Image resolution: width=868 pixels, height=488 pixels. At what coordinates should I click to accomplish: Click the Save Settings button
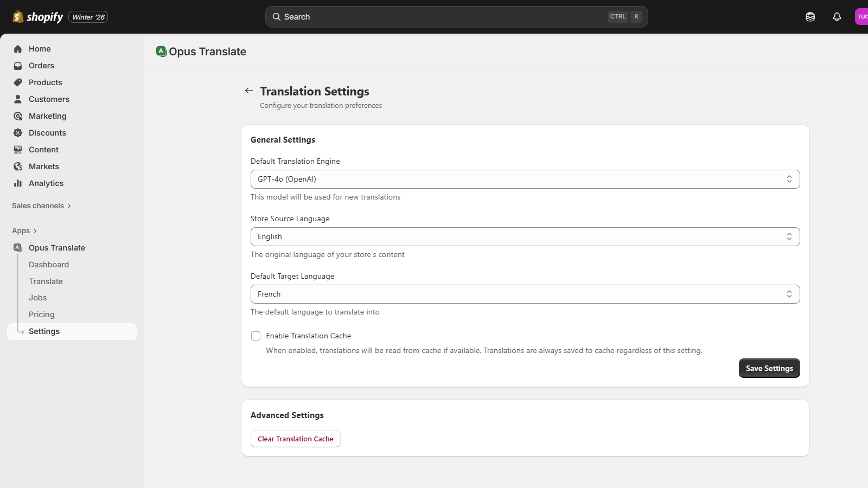point(769,368)
